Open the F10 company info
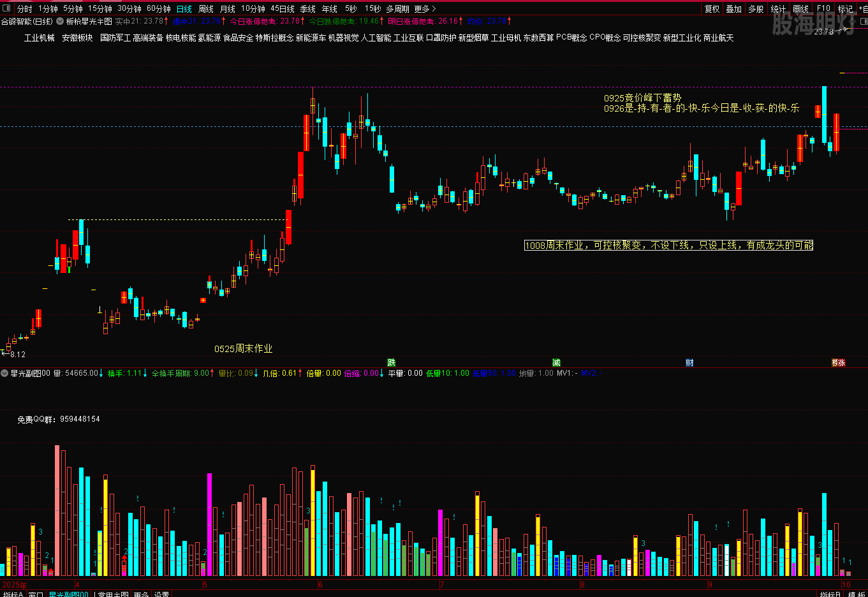The width and height of the screenshot is (868, 597). [823, 8]
